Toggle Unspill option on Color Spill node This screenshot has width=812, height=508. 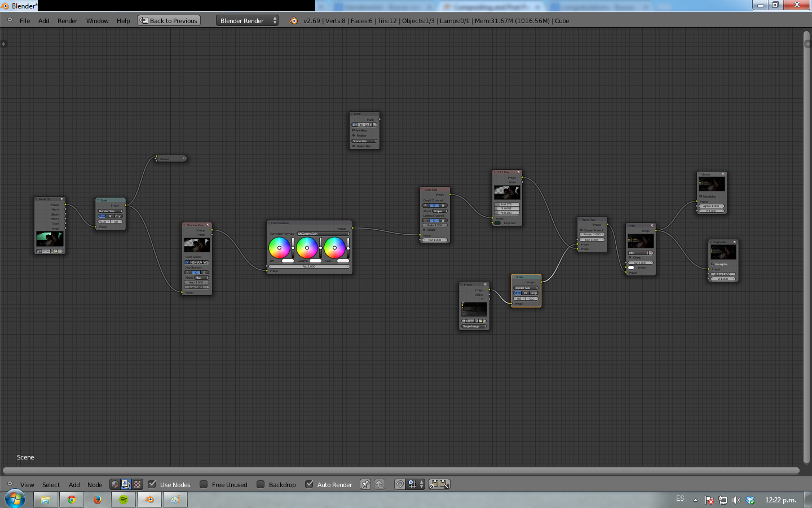[x=423, y=230]
